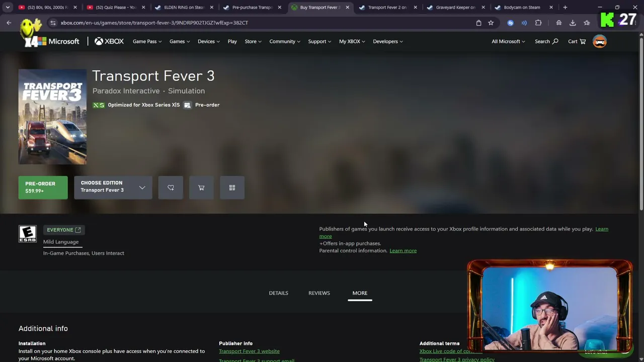Click the Paradox Interactive publisher text
This screenshot has height=362, width=644.
click(x=126, y=91)
